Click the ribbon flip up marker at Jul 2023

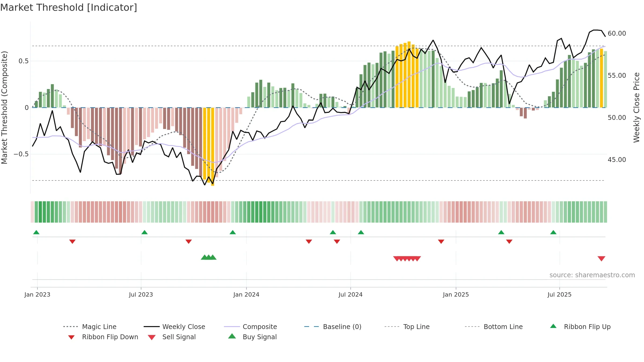pos(144,232)
